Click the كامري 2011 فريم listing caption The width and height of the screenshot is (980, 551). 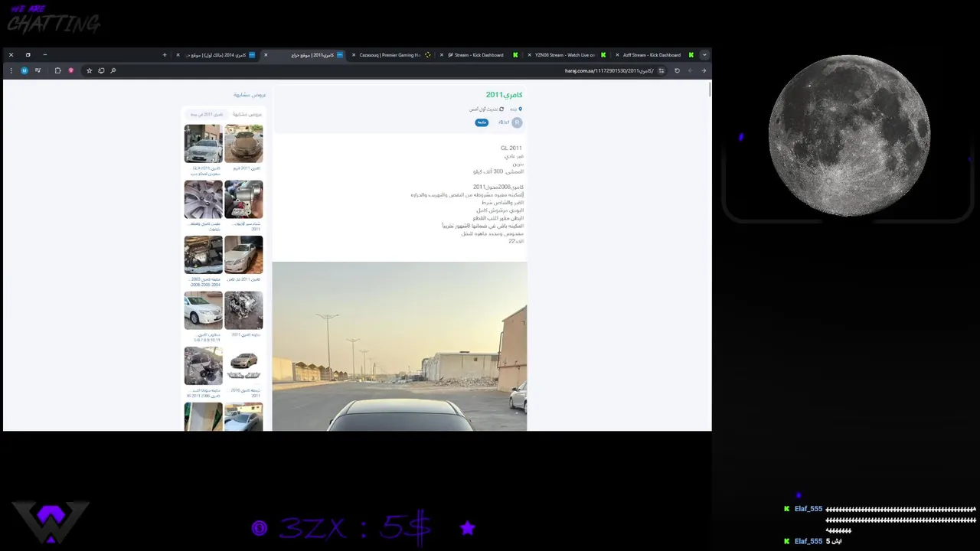tap(247, 168)
